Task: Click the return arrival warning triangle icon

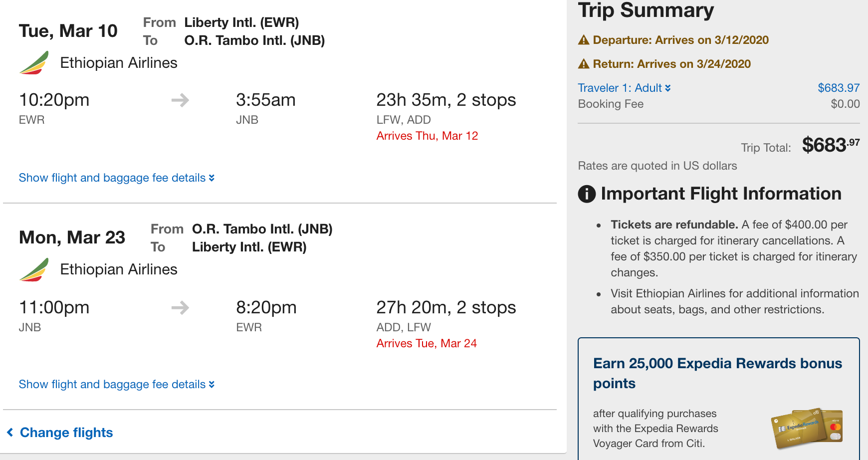Action: pos(584,64)
